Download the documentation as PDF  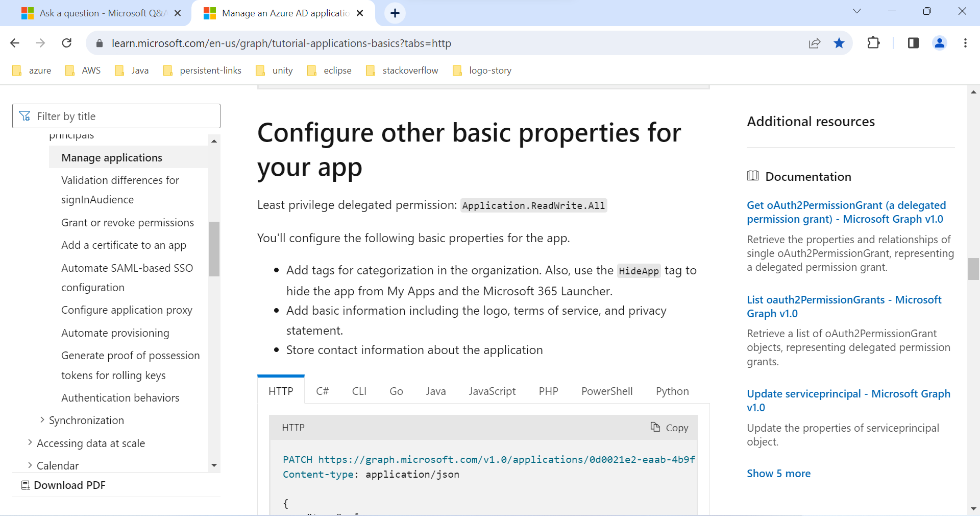[63, 485]
